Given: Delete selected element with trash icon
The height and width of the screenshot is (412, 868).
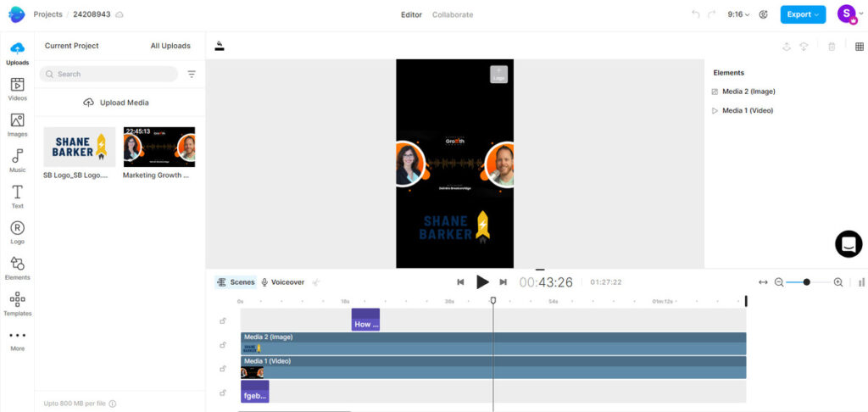Looking at the screenshot, I should tap(832, 47).
